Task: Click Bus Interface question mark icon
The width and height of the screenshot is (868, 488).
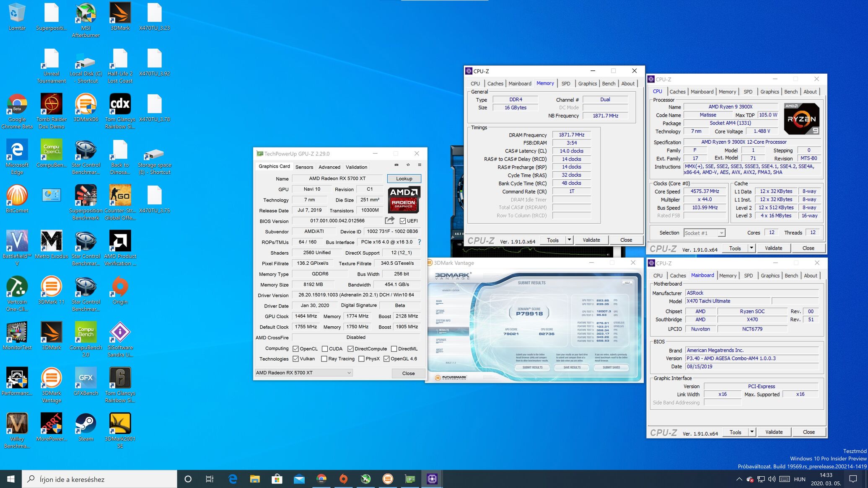Action: click(419, 242)
